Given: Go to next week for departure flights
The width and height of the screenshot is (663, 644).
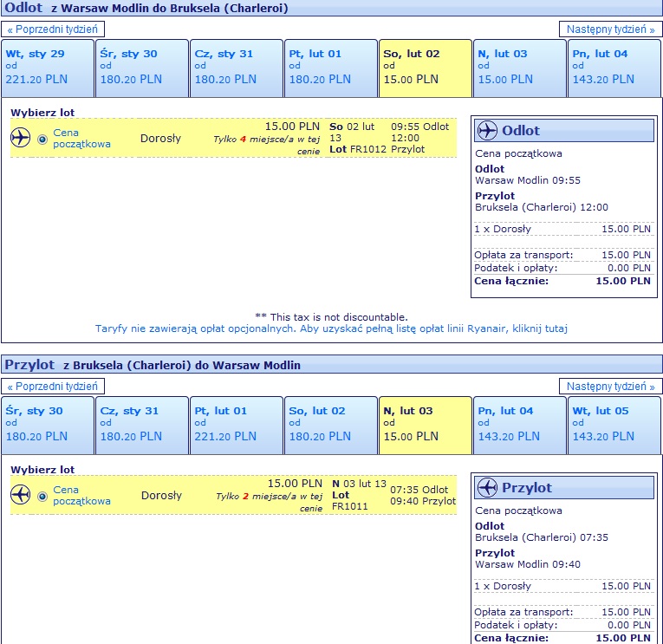Looking at the screenshot, I should (x=610, y=29).
